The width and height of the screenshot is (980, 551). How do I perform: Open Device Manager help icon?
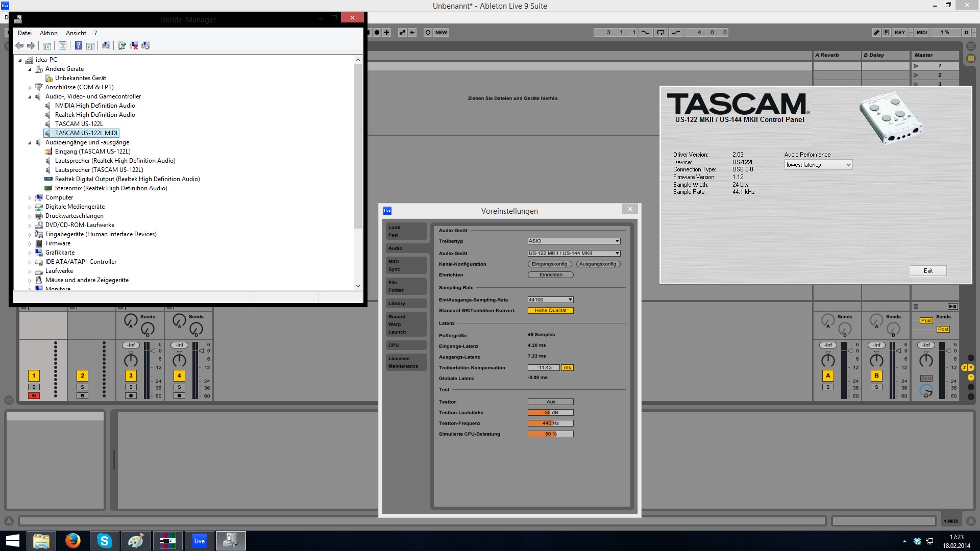tap(78, 46)
